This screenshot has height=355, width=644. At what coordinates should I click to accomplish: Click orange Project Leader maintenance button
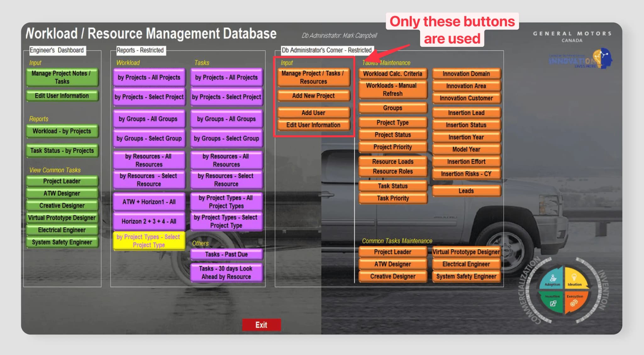click(x=393, y=252)
